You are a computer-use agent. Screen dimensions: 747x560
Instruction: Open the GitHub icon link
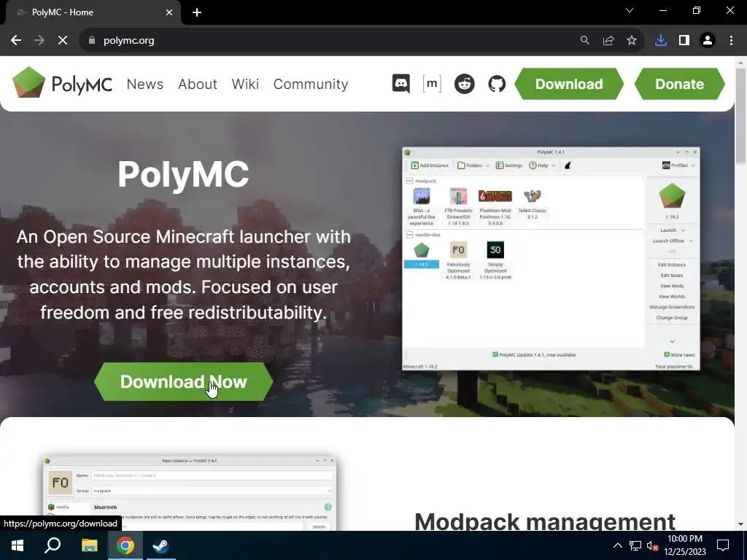(x=497, y=84)
